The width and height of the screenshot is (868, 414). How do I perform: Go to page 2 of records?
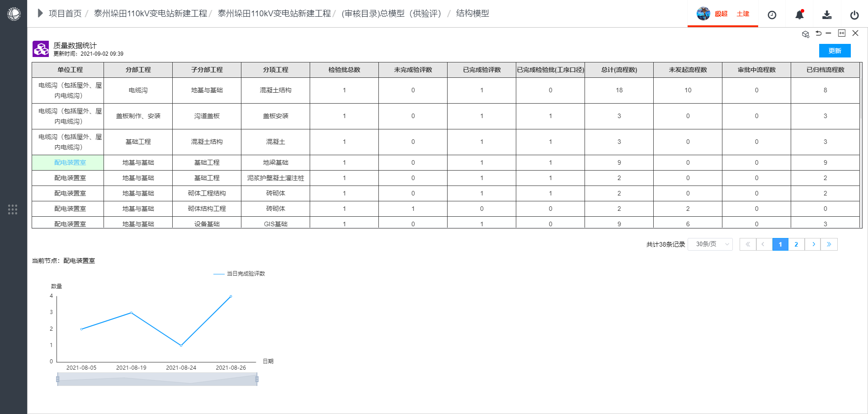[796, 244]
